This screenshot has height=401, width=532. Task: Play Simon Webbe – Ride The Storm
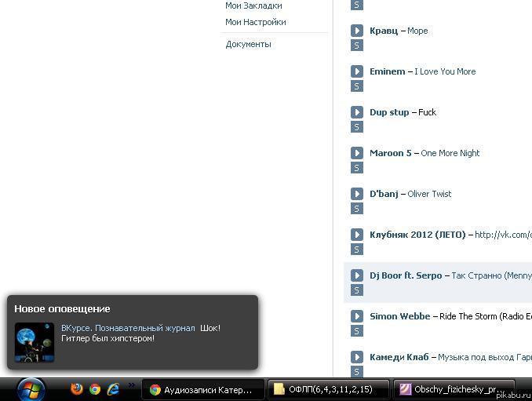coord(356,315)
